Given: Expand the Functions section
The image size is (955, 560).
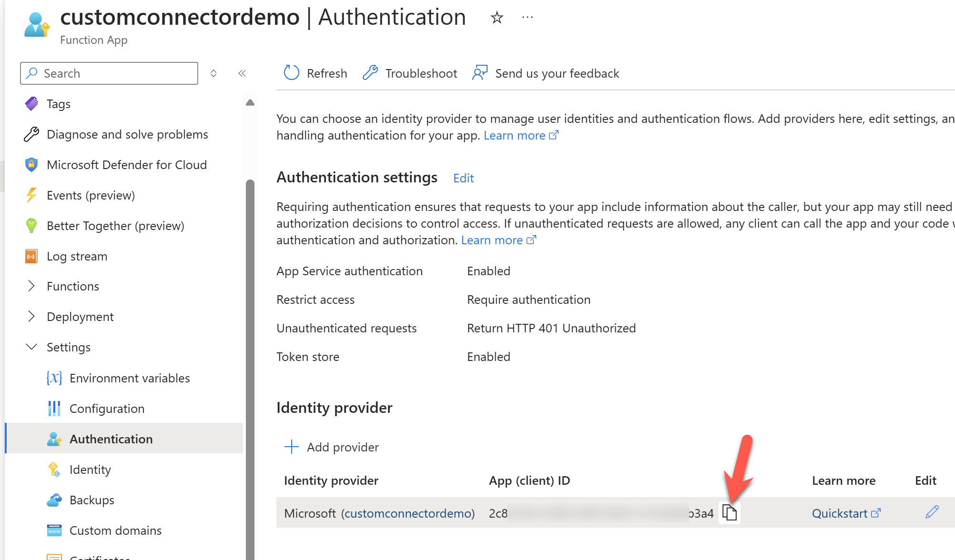Looking at the screenshot, I should coord(72,286).
